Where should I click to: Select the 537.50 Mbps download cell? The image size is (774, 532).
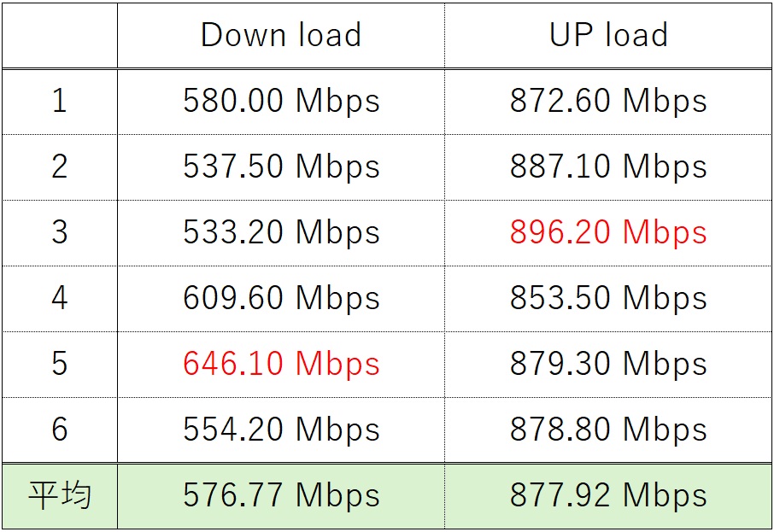pyautogui.click(x=281, y=167)
